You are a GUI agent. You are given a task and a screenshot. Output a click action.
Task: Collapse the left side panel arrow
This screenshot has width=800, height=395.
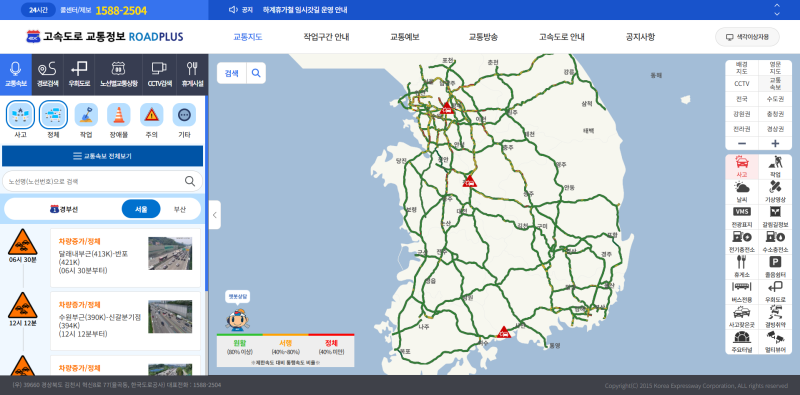[x=215, y=215]
